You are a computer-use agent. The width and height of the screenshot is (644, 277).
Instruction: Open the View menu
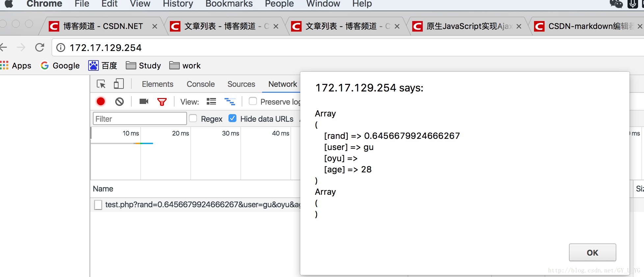pyautogui.click(x=140, y=4)
